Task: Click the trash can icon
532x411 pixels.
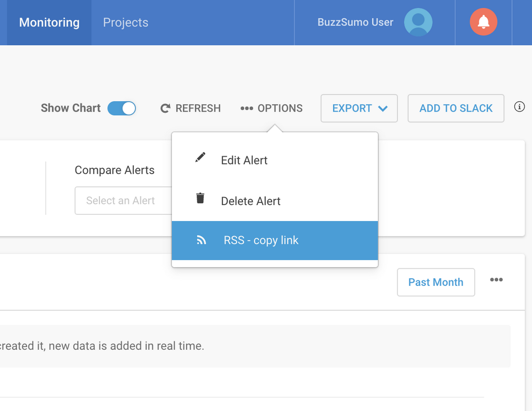Action: pos(201,198)
